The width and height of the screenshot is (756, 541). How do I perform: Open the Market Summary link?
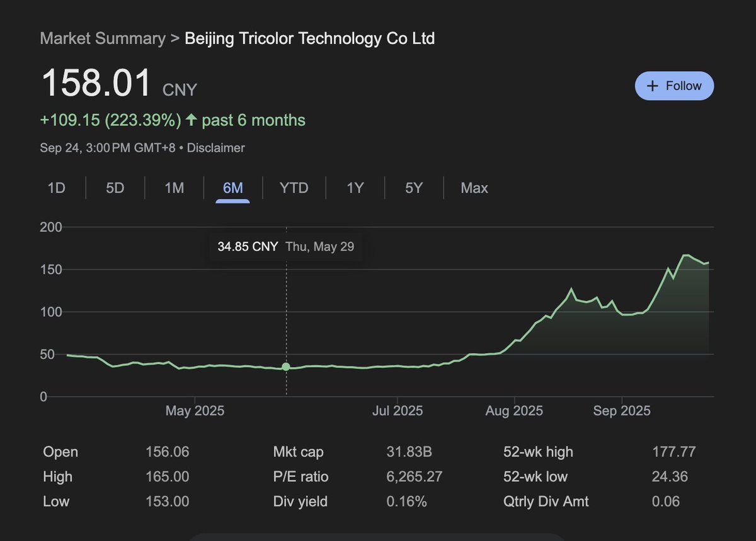coord(103,38)
